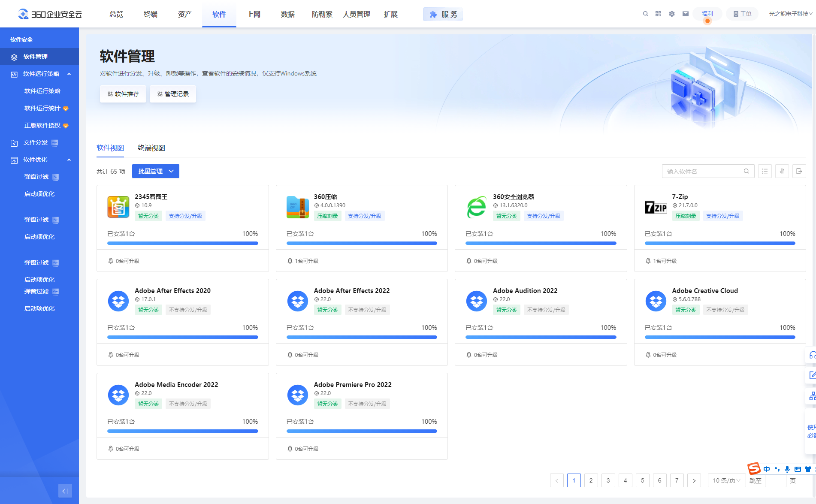Click the 福利 welfare button
The image size is (816, 504).
click(x=707, y=14)
